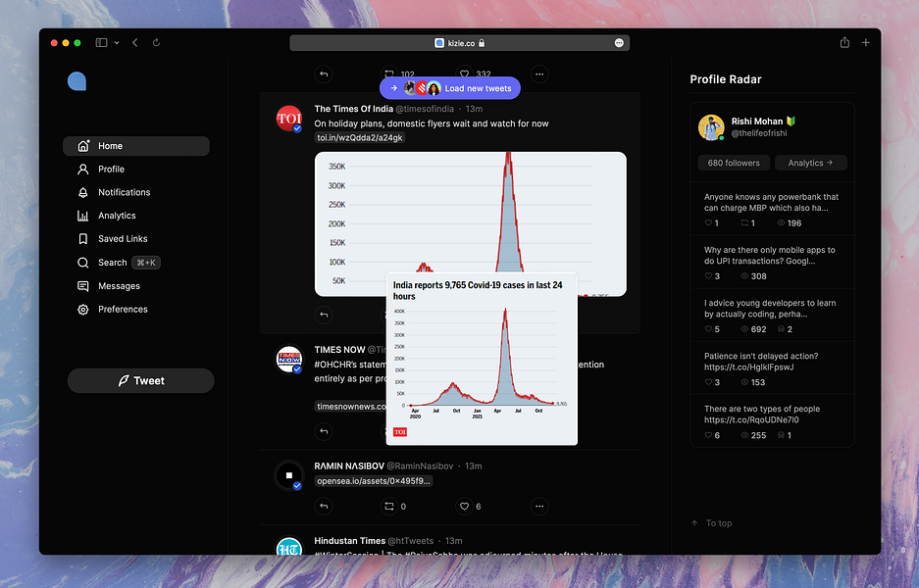This screenshot has height=588, width=919.
Task: Click the popup Covid-19 chart preview
Action: tap(482, 359)
